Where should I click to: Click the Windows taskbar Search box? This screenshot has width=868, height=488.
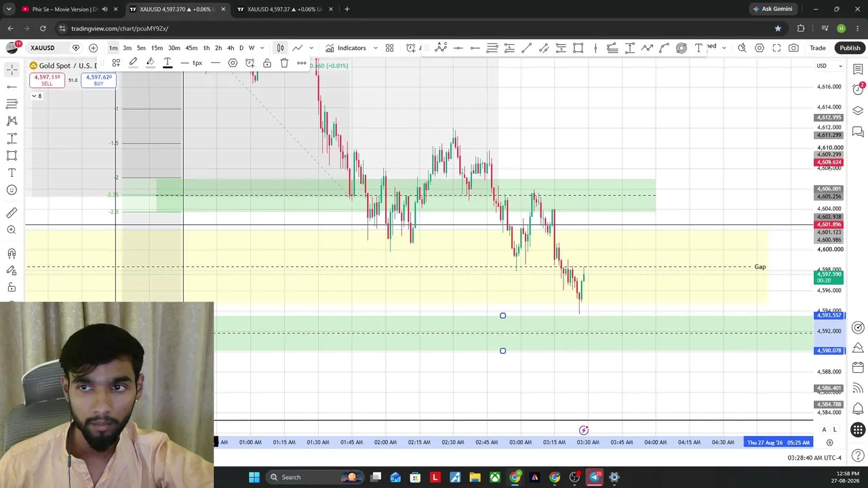point(315,477)
